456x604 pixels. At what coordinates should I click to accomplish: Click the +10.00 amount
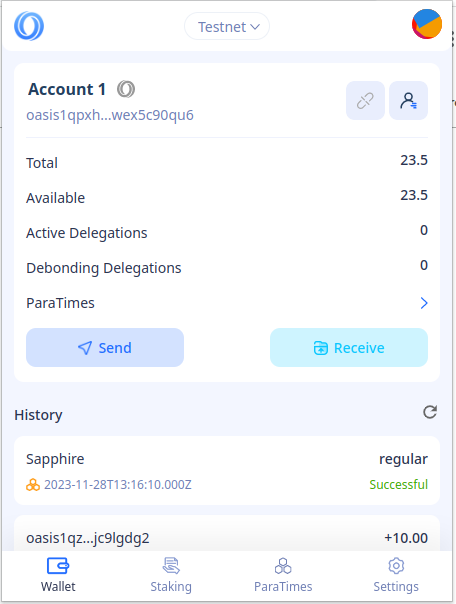coord(406,538)
